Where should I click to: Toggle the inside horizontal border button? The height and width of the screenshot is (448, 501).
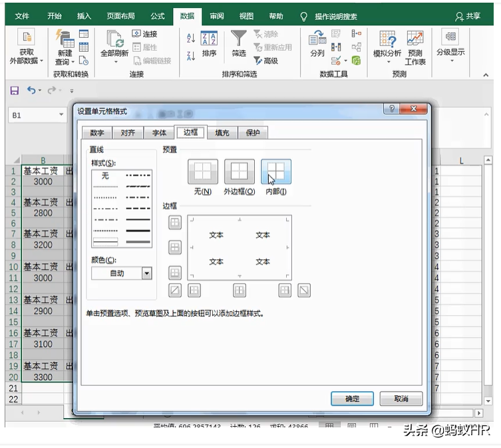pos(175,248)
